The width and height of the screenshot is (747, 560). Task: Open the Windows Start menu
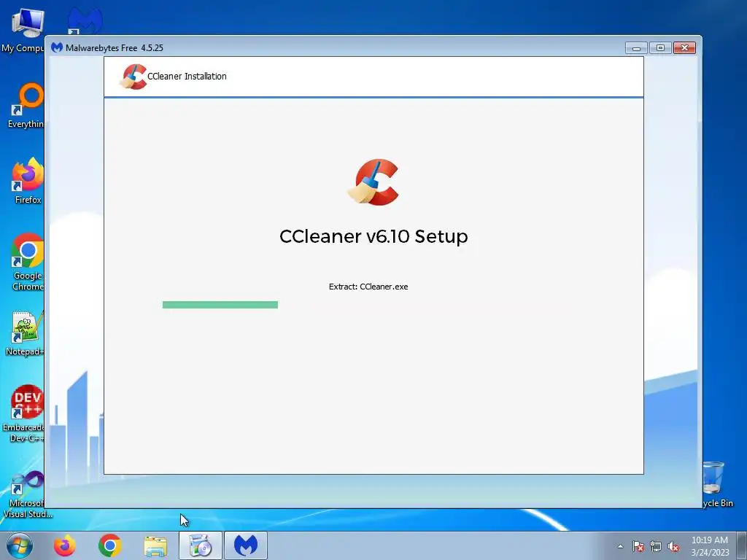[20, 545]
